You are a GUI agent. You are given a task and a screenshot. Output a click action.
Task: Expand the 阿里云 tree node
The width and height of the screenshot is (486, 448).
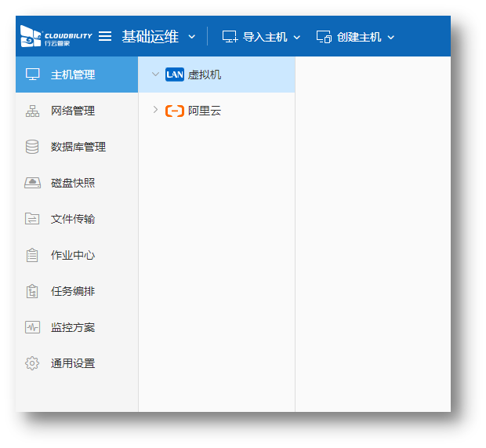point(155,110)
